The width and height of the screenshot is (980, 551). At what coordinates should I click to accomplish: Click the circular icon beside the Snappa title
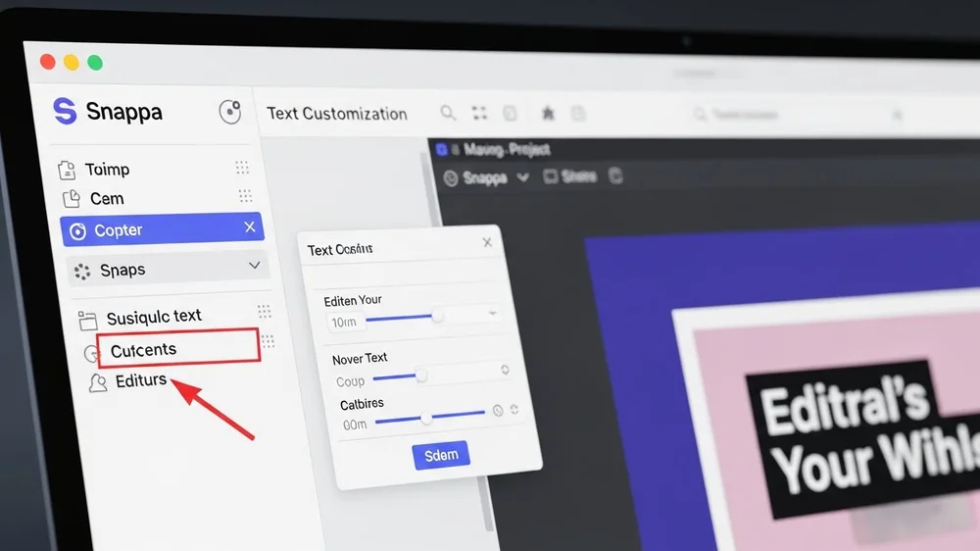click(230, 112)
